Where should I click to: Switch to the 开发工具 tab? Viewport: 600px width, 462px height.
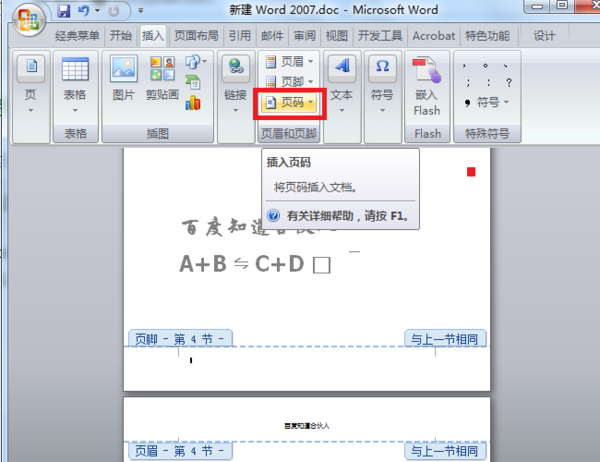[x=380, y=36]
